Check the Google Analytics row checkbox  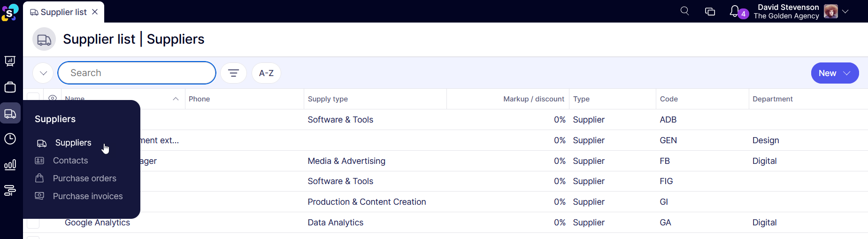[x=33, y=223]
